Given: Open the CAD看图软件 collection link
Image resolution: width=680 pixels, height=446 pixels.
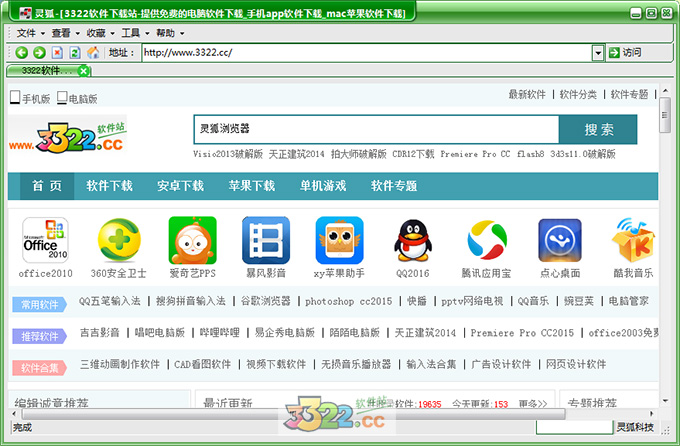Looking at the screenshot, I should [203, 364].
